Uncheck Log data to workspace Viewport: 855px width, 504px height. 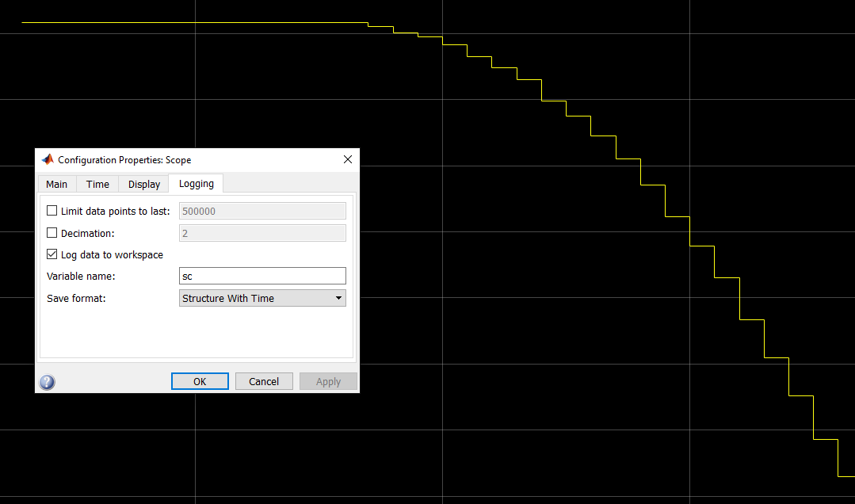click(52, 254)
